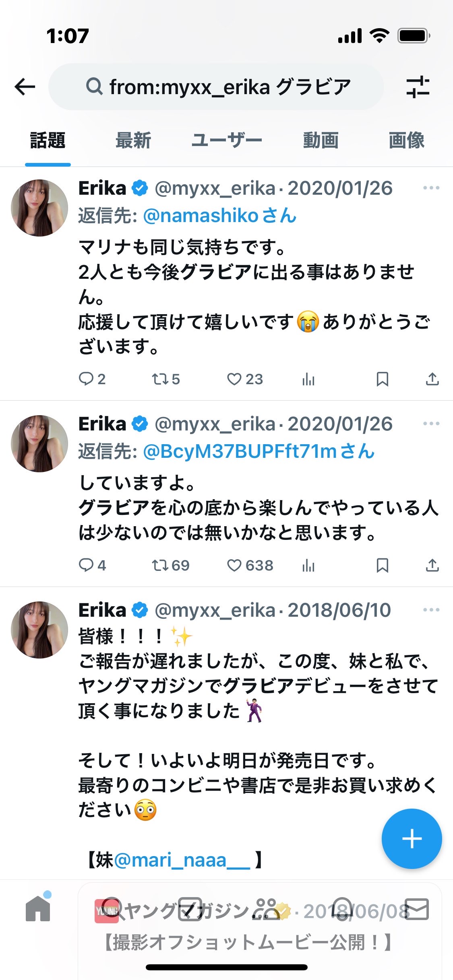
Task: Tap the search field with from:myxx_erika
Action: coord(217,87)
